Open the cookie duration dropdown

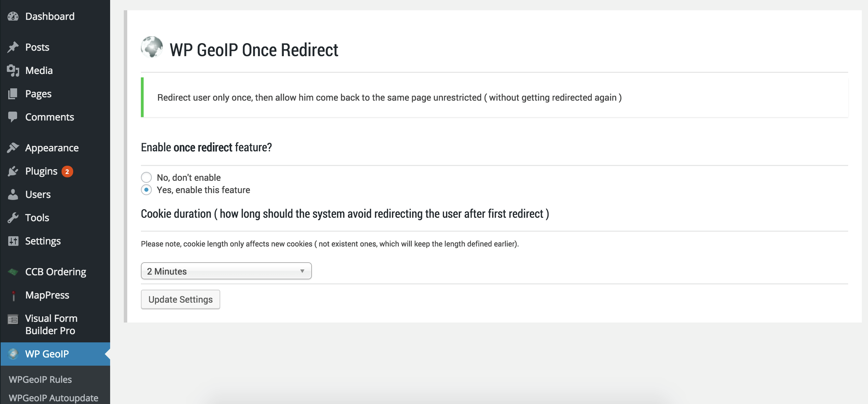[x=226, y=271]
